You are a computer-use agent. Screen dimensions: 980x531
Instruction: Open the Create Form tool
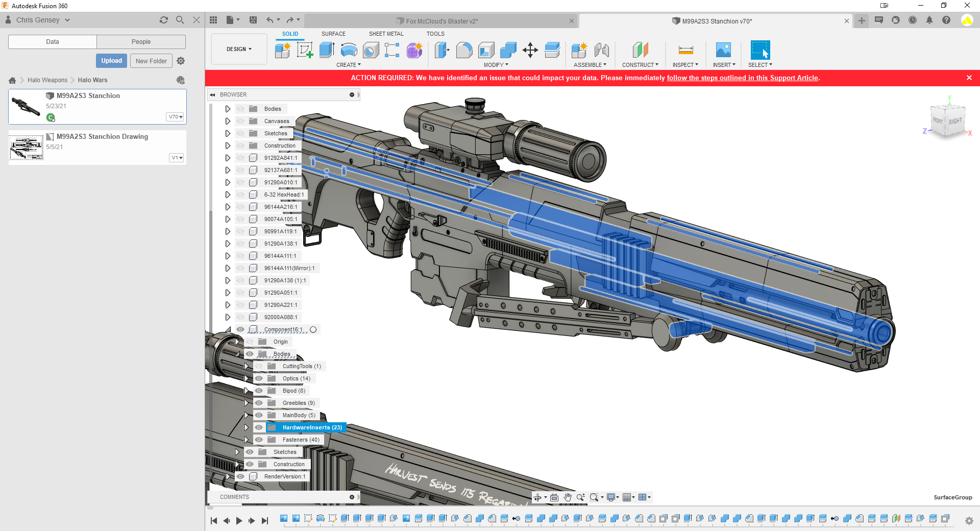tap(414, 50)
